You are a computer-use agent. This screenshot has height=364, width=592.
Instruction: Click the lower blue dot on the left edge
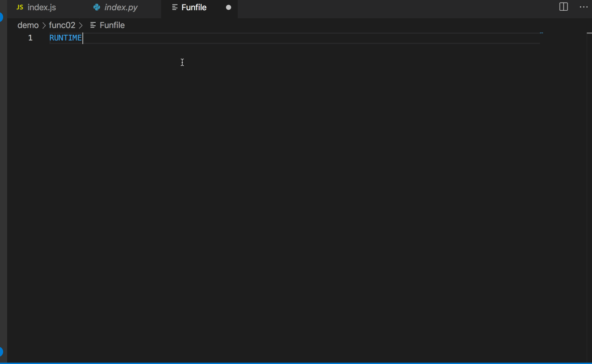click(2, 352)
